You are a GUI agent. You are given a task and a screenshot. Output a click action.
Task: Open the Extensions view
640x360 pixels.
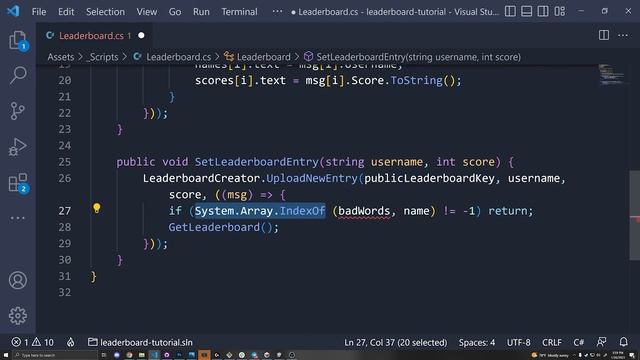[18, 182]
